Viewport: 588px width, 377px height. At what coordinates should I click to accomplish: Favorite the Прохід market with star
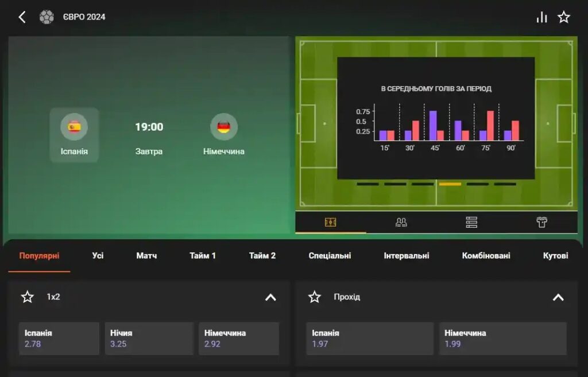click(315, 297)
